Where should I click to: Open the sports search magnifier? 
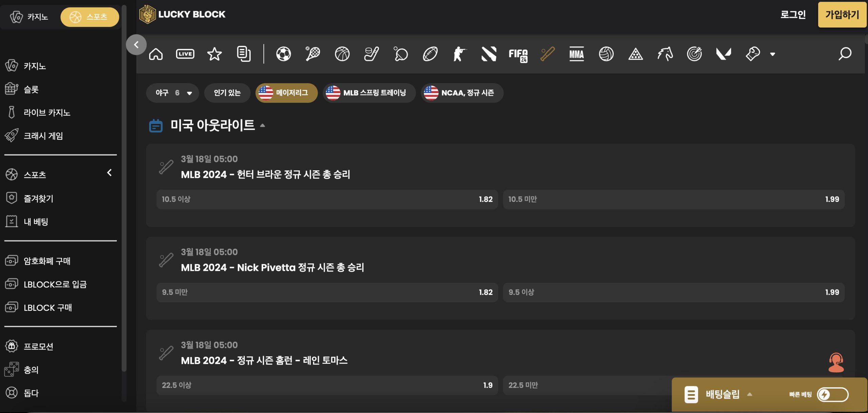[845, 54]
